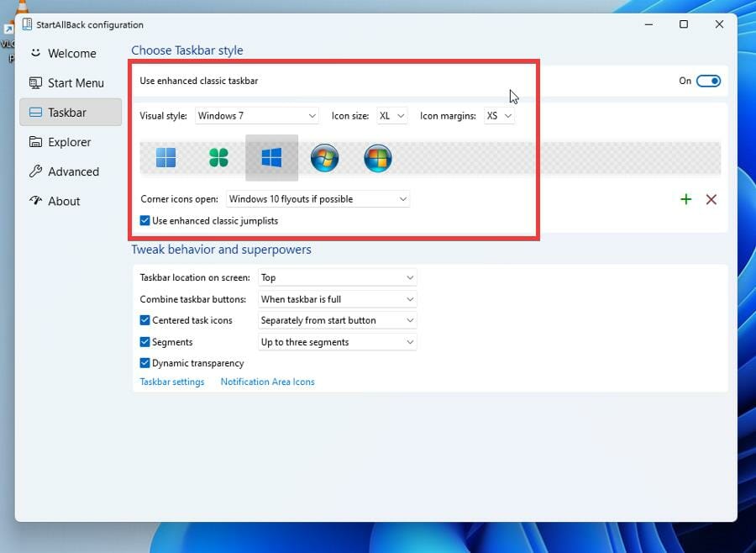
Task: Expand the Up to three segments dropdown
Action: coord(337,342)
